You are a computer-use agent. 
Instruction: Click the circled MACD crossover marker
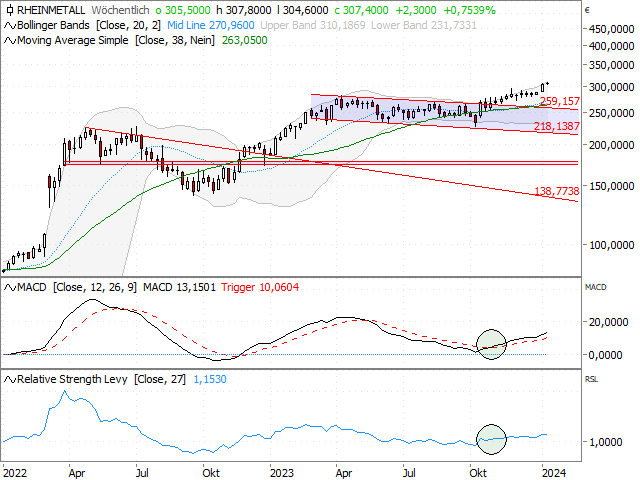(491, 344)
